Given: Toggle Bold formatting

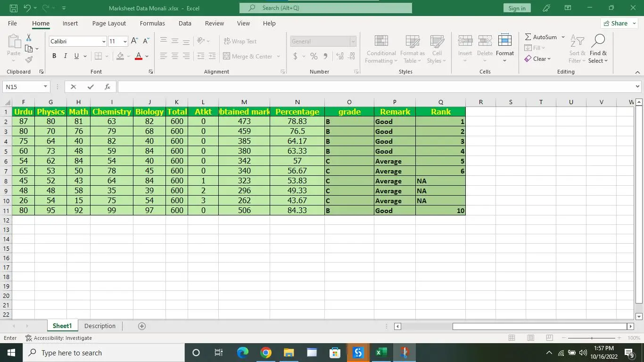Looking at the screenshot, I should pyautogui.click(x=54, y=56).
